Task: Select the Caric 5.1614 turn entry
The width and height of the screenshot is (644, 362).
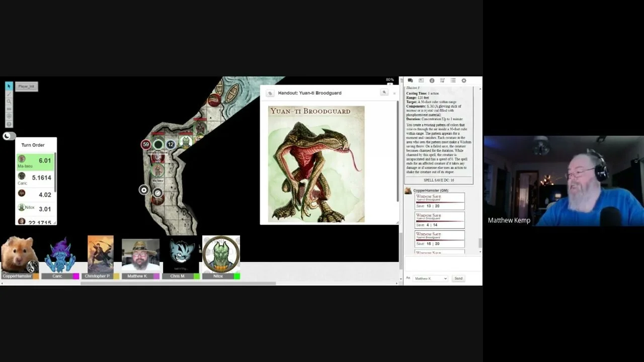Action: pyautogui.click(x=35, y=178)
